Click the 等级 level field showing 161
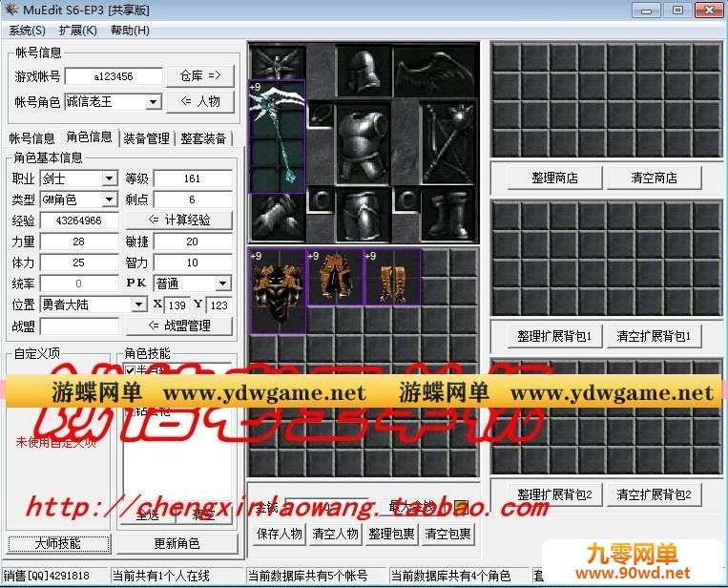Viewport: 728px width, 588px height. coord(193,178)
